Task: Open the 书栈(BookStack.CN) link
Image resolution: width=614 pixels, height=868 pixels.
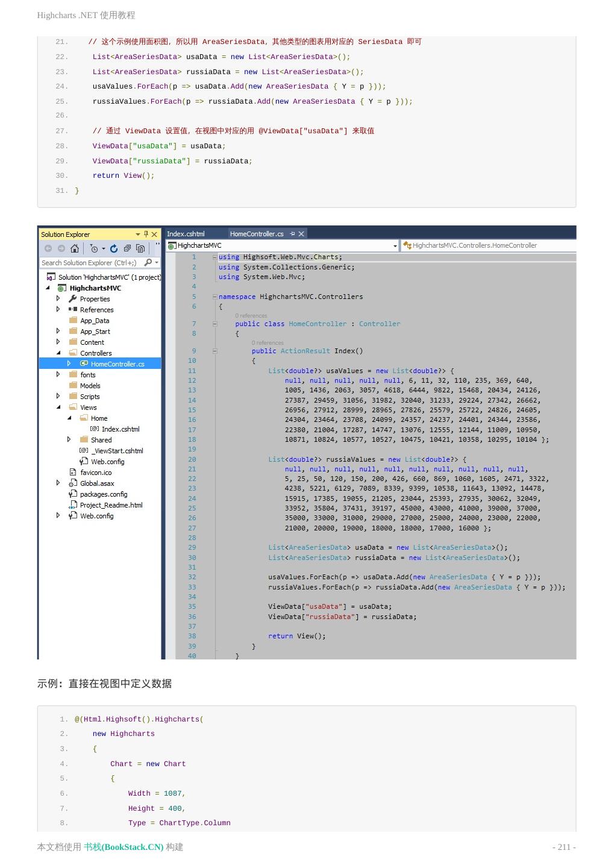Action: (124, 847)
